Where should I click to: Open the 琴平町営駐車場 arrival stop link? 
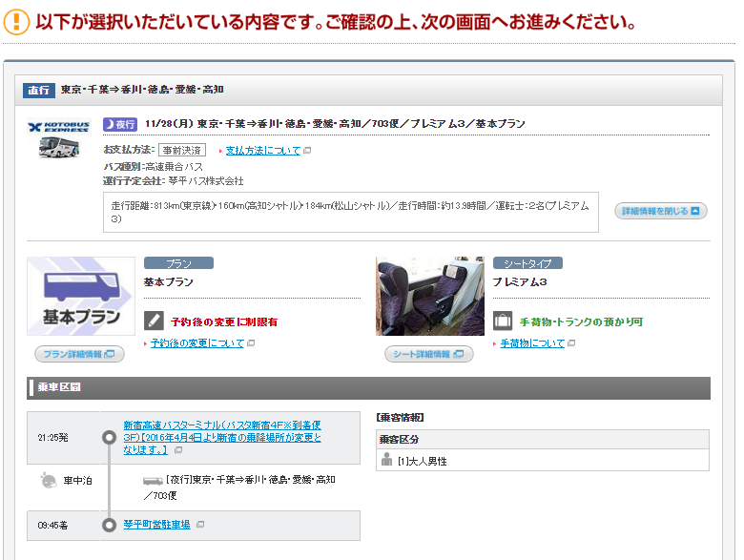156,525
